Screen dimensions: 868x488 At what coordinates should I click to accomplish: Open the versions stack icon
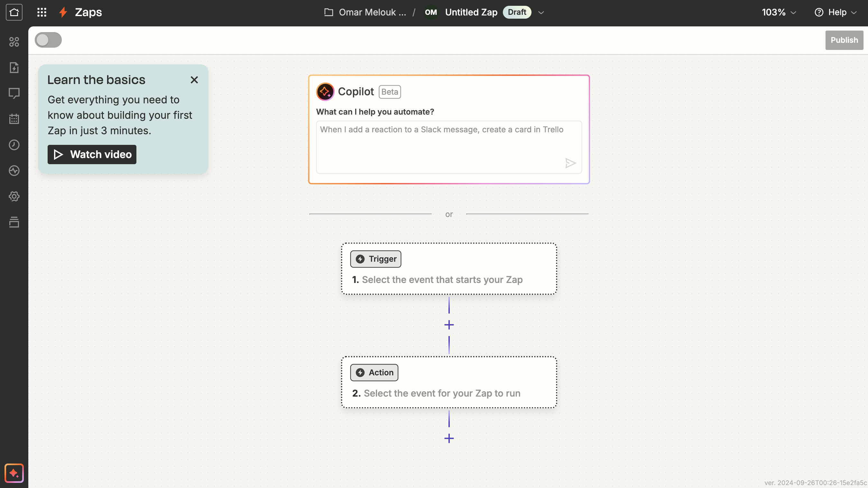[x=14, y=222]
